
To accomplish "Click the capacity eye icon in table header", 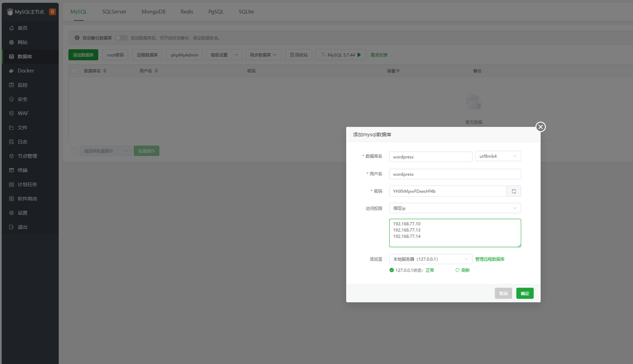I will pos(398,71).
